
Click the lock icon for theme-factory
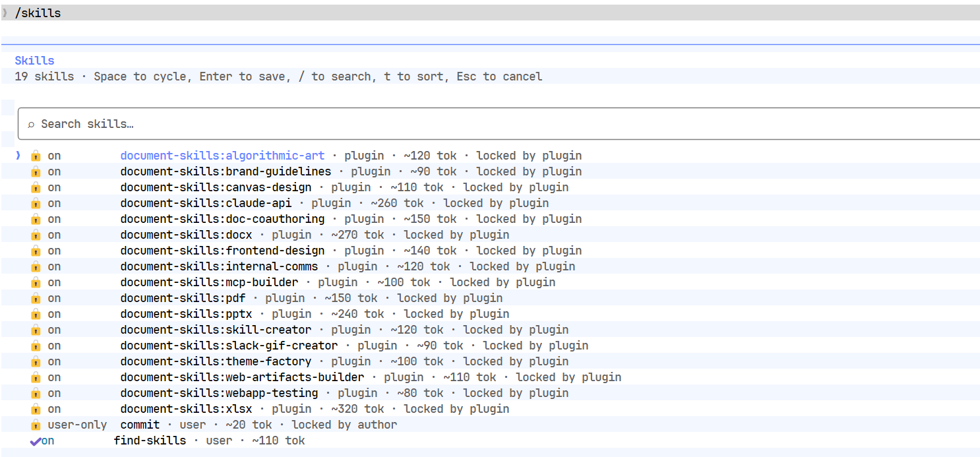tap(36, 361)
